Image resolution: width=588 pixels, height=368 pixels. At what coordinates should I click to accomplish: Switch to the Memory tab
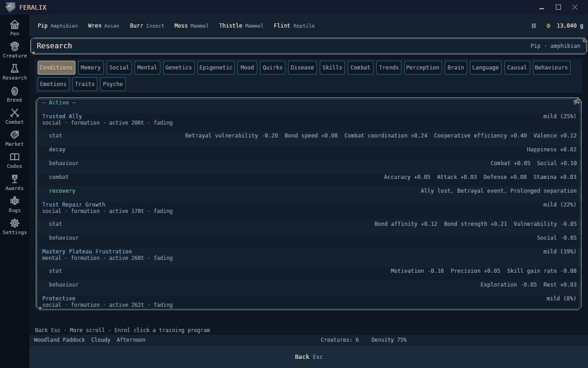pyautogui.click(x=90, y=68)
